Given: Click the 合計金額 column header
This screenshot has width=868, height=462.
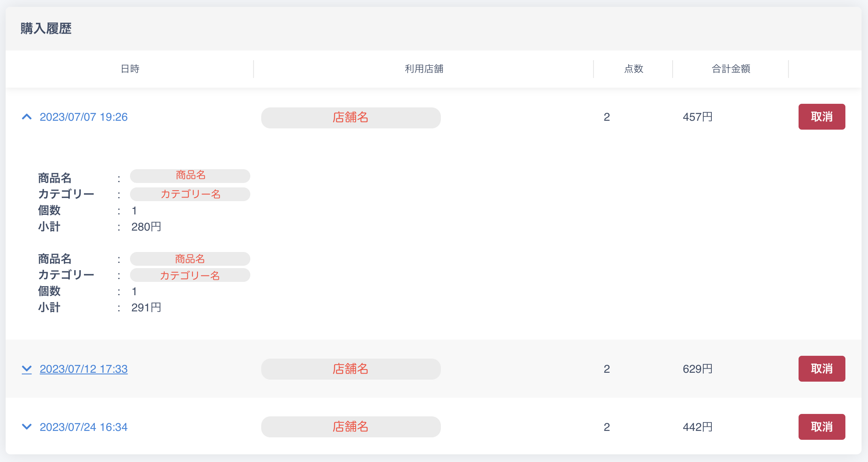Looking at the screenshot, I should pos(731,69).
